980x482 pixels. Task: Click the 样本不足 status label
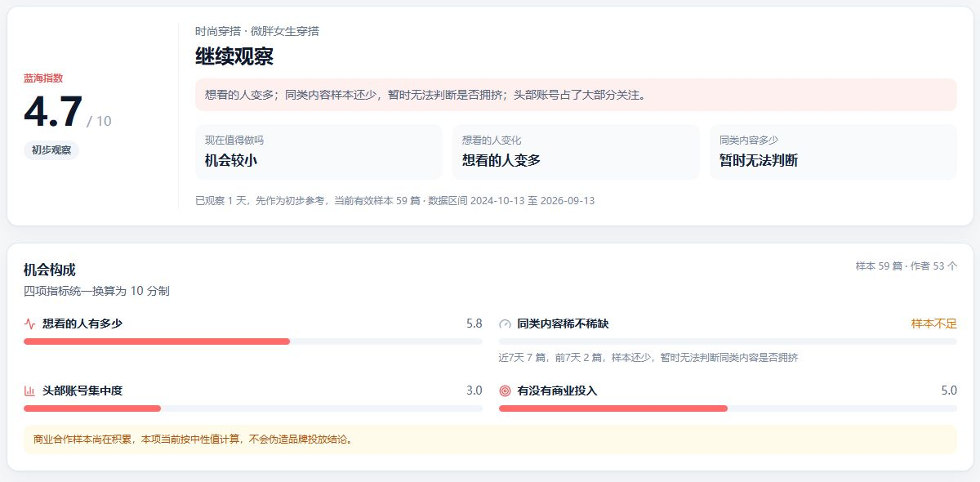click(x=934, y=324)
